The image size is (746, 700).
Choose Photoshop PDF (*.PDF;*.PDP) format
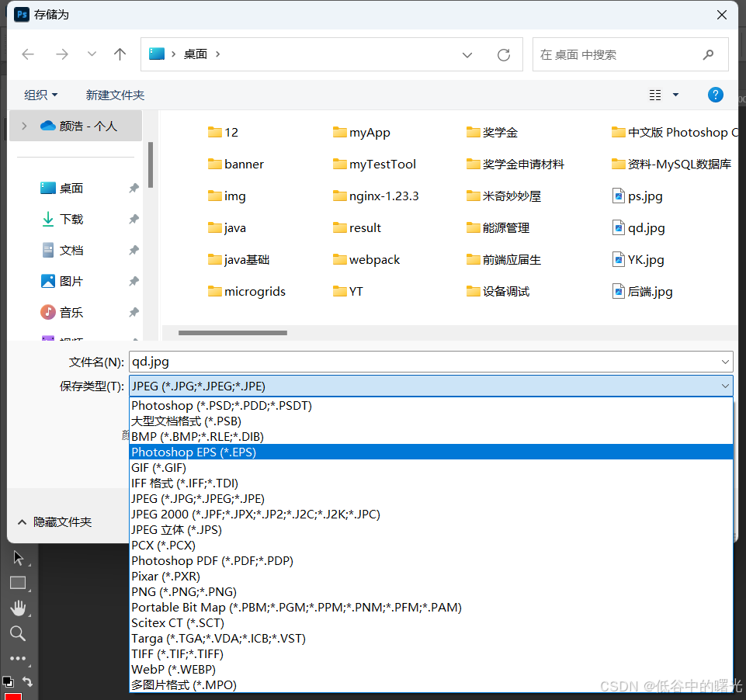click(x=431, y=561)
